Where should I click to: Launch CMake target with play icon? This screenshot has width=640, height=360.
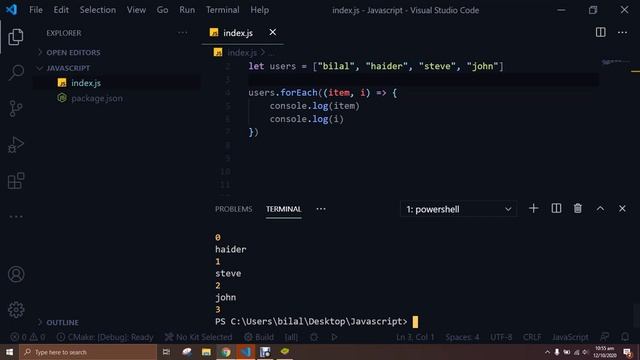pos(334,337)
